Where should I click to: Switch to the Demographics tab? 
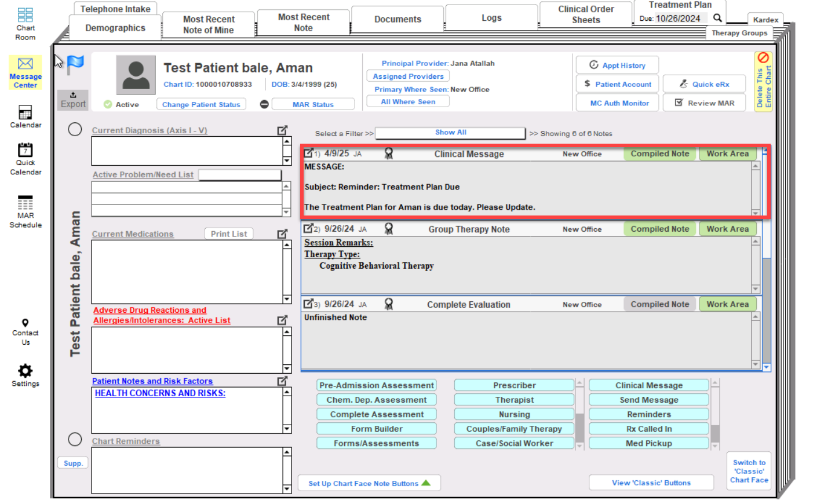(x=115, y=28)
